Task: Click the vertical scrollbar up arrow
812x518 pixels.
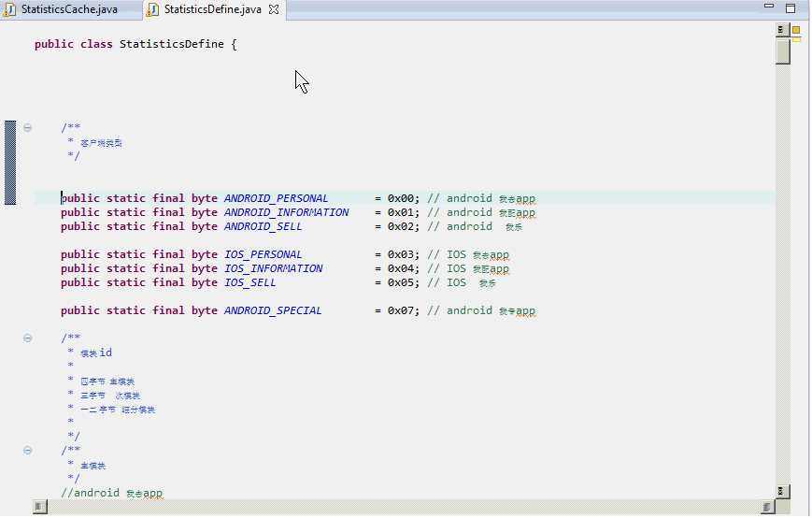Action: pos(782,30)
